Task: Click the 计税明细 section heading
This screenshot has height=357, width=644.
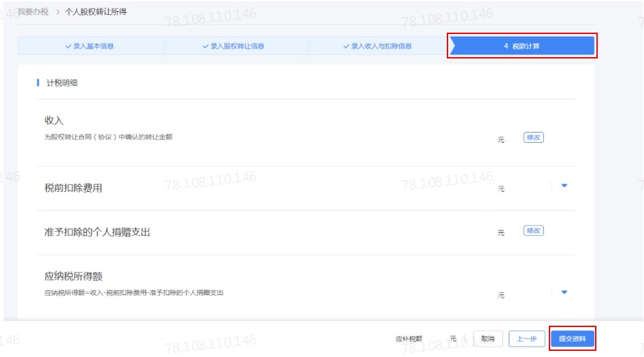Action: 62,82
